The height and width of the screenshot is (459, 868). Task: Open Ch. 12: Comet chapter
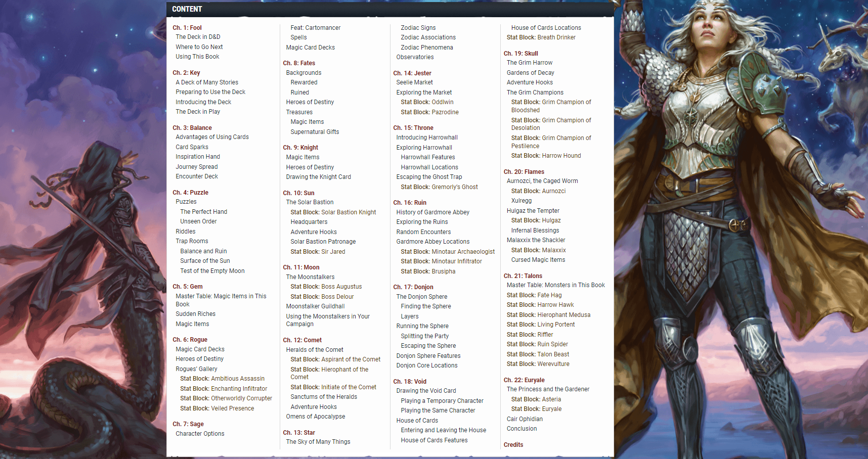(x=302, y=340)
